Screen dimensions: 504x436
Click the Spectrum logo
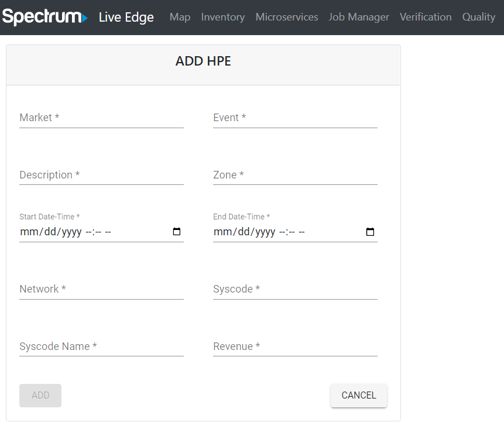[x=45, y=17]
